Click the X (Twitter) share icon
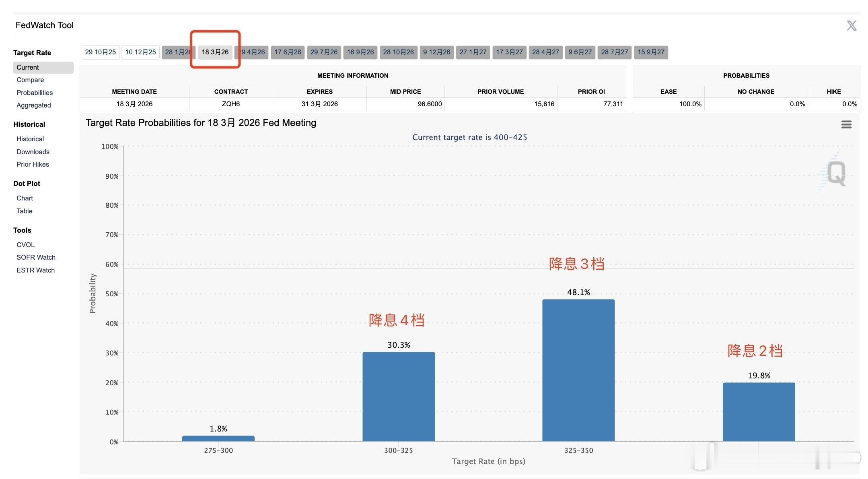868x479 pixels. pos(851,26)
